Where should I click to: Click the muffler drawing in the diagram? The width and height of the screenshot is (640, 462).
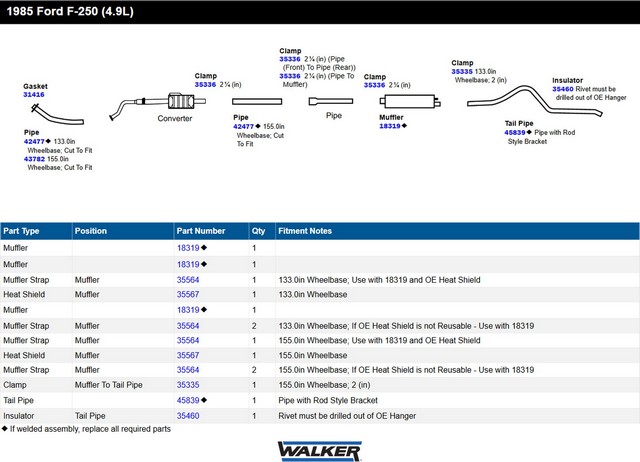tap(410, 101)
